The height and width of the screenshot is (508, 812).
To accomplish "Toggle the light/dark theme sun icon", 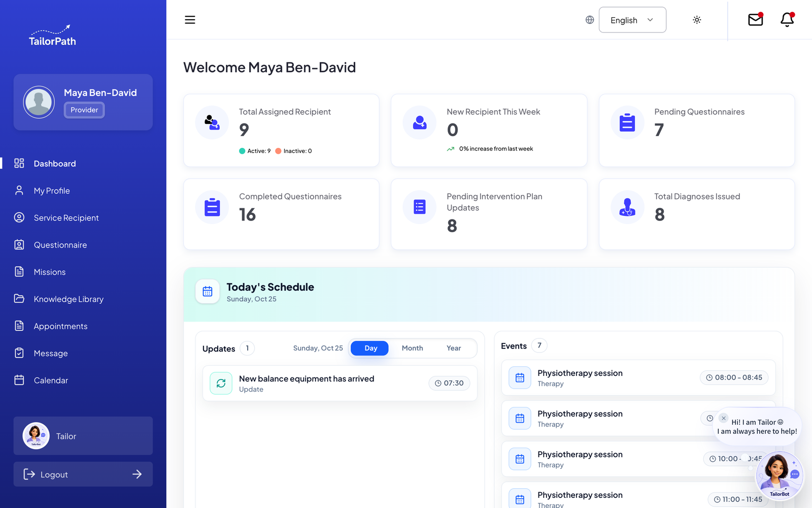I will (x=697, y=20).
